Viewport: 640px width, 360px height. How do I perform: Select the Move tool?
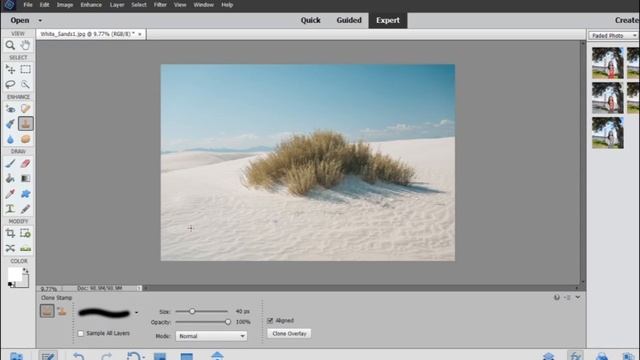[x=10, y=69]
